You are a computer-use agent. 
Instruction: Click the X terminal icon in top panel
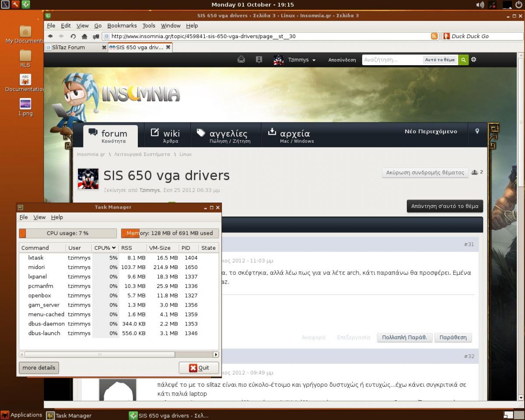coord(5,5)
